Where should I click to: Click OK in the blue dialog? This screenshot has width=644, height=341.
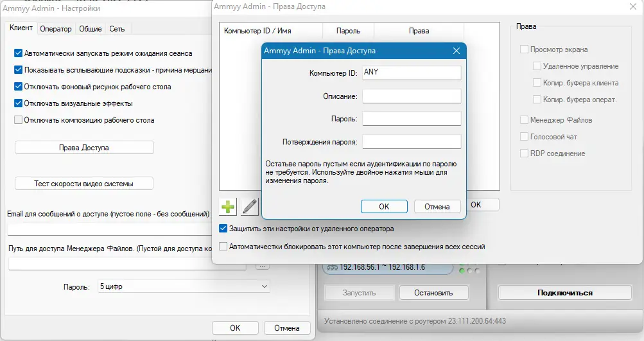(384, 207)
